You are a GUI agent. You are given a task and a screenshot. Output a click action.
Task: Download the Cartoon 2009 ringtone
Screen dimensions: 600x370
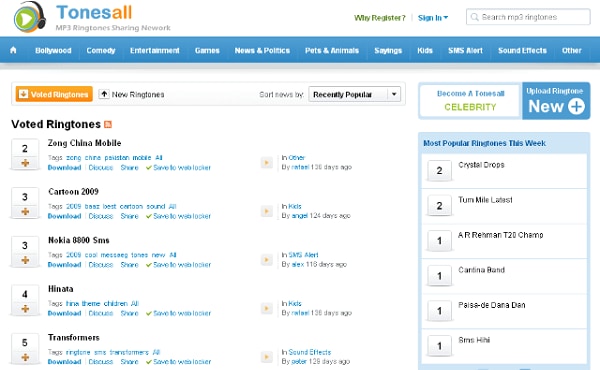click(x=64, y=216)
